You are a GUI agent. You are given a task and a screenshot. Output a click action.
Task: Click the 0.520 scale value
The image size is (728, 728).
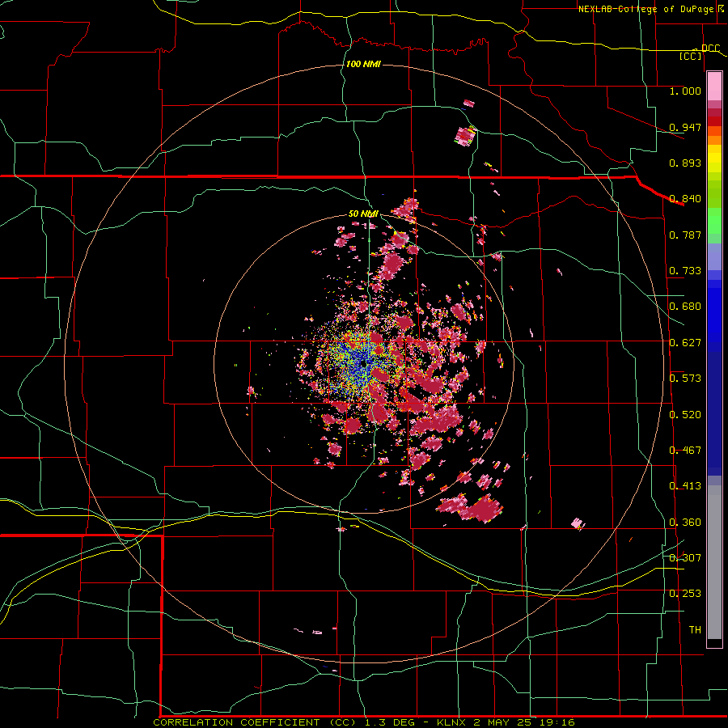tap(685, 415)
